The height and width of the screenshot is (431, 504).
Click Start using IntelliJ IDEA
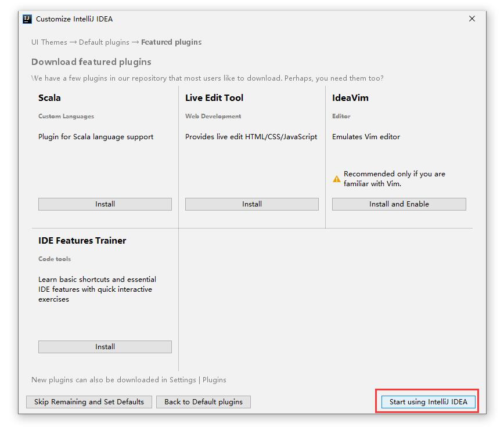[x=428, y=402]
